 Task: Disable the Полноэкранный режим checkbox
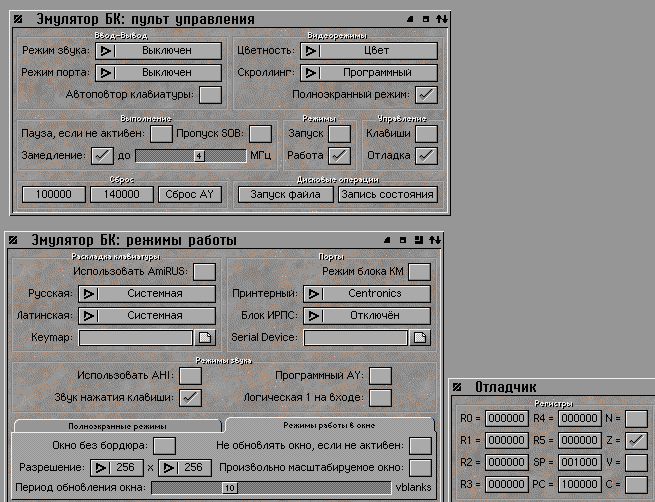pos(427,95)
